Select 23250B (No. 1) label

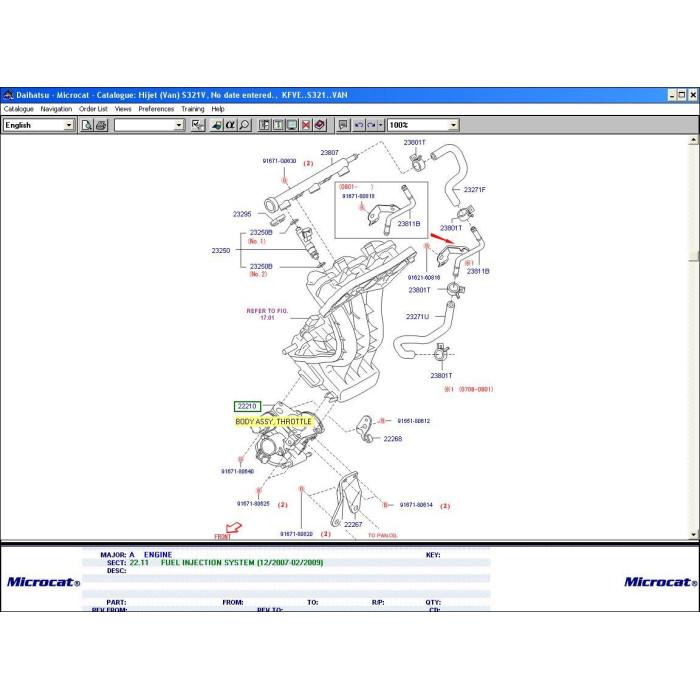pos(261,233)
